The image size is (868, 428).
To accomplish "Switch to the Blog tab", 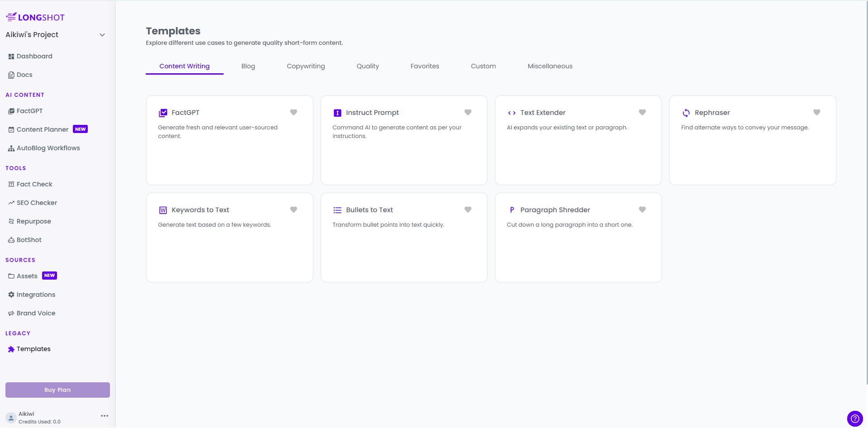I will pyautogui.click(x=248, y=66).
